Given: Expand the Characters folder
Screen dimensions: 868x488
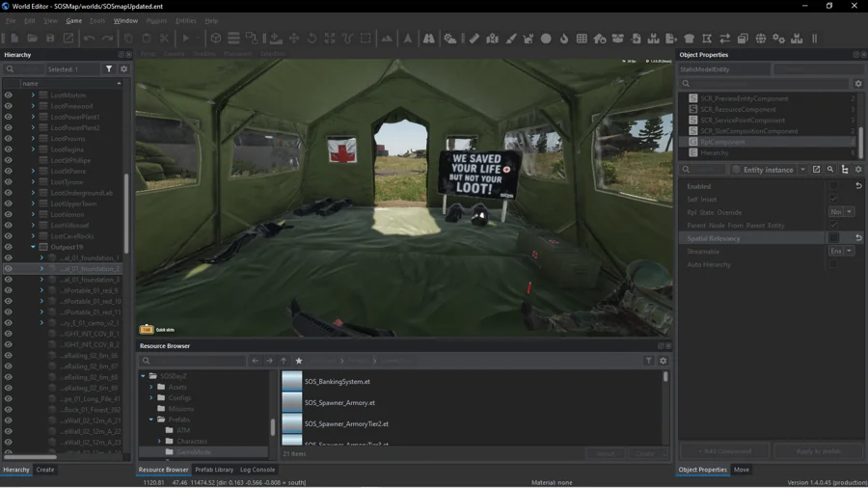Looking at the screenshot, I should click(x=159, y=441).
